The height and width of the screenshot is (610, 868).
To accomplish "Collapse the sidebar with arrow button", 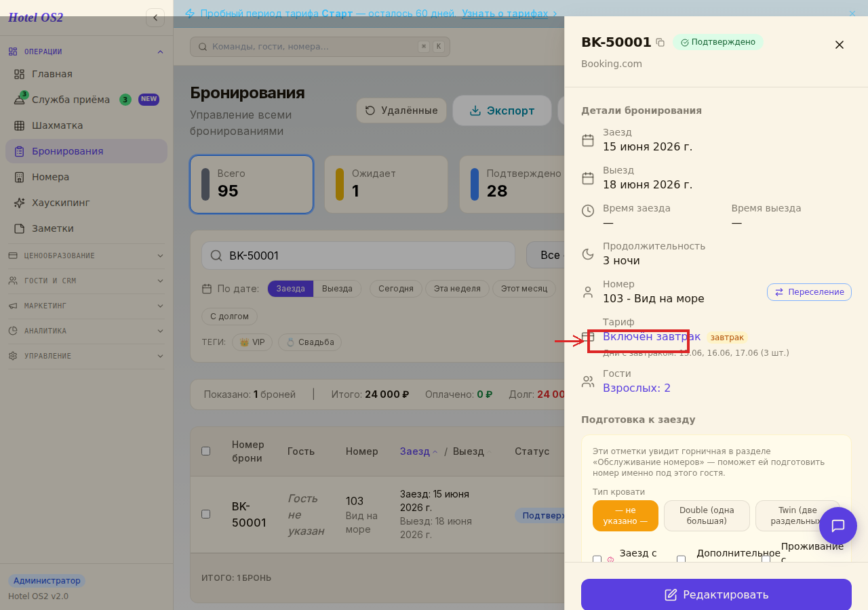I will pyautogui.click(x=155, y=18).
